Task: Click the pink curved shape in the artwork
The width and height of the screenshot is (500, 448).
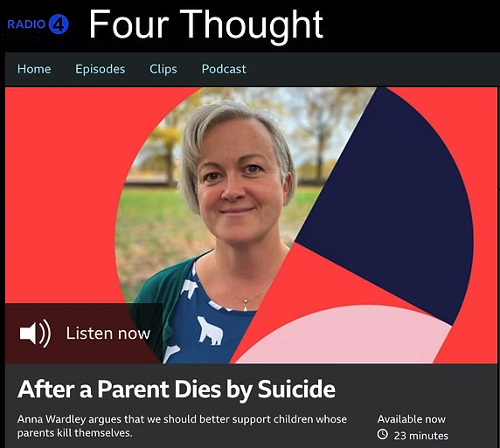Action: 344,338
